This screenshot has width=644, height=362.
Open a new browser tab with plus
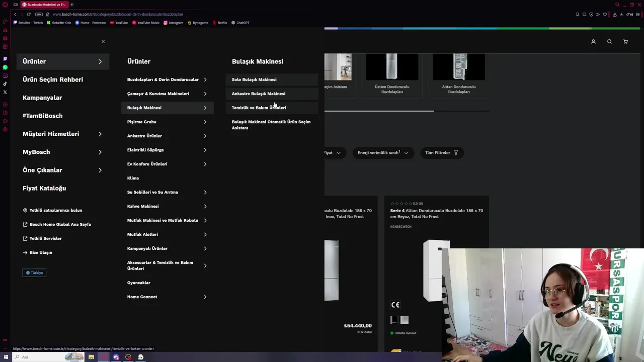tap(71, 5)
